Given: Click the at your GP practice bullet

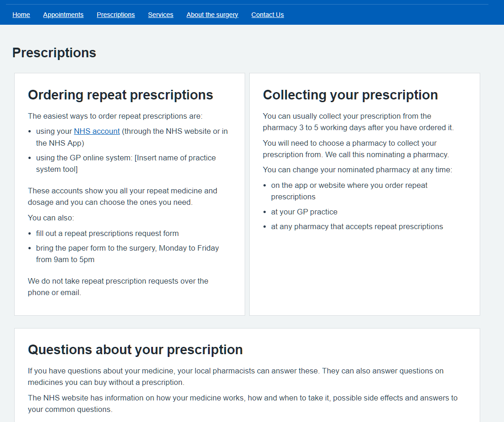Looking at the screenshot, I should [304, 212].
